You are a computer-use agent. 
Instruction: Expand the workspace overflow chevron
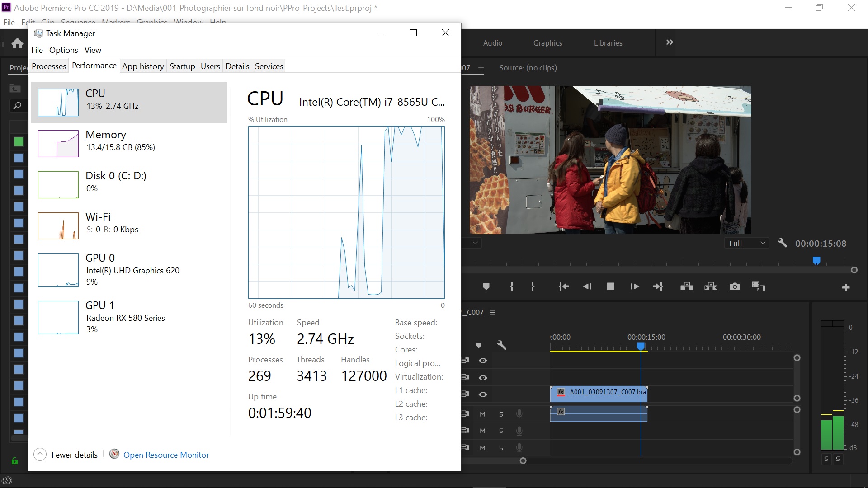pyautogui.click(x=669, y=42)
